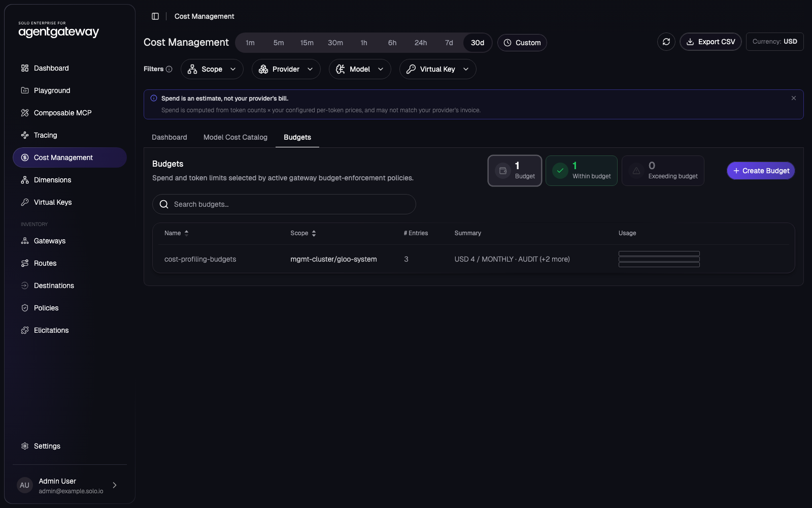Click the Filters info icon
The image size is (812, 508).
click(169, 69)
